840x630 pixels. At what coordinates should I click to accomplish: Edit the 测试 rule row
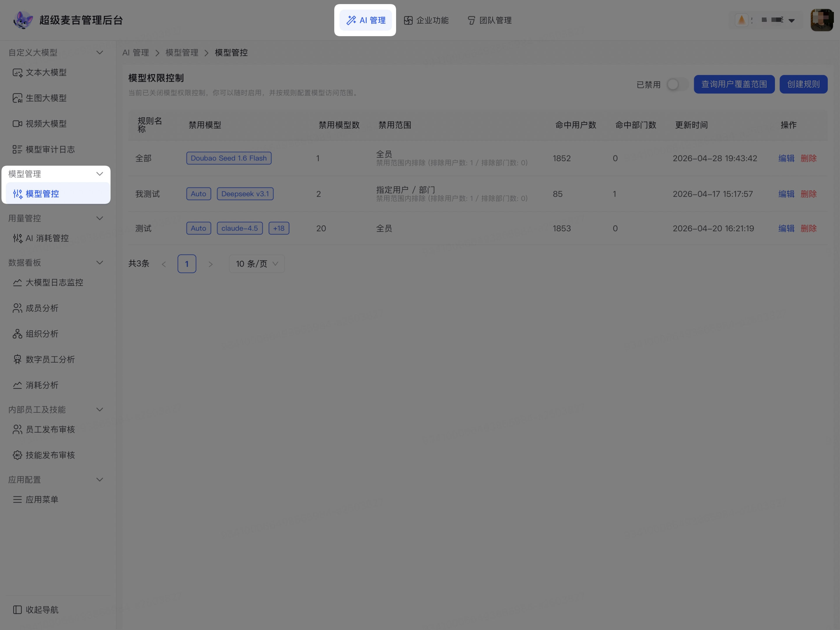[786, 229]
